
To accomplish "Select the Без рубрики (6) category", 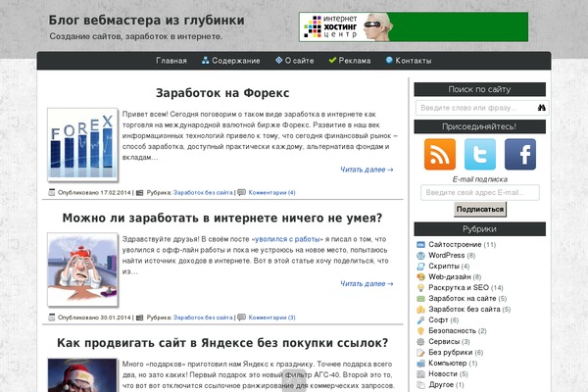I will (456, 353).
